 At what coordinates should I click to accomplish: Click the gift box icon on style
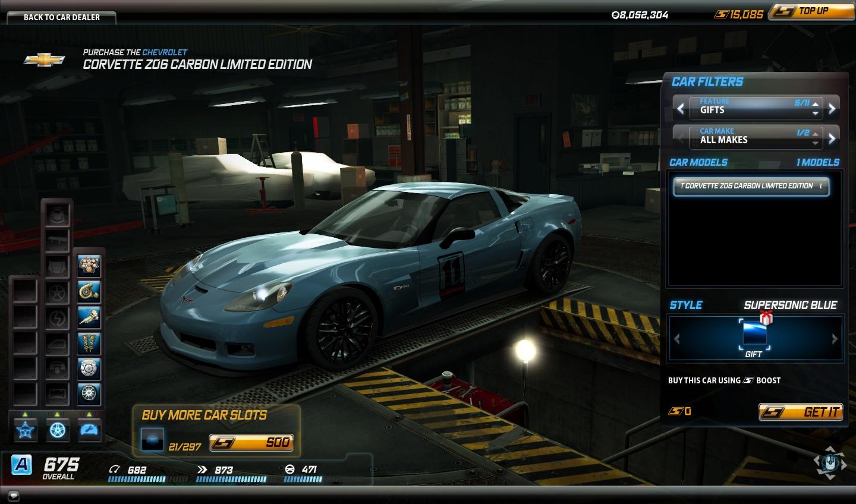coord(766,318)
